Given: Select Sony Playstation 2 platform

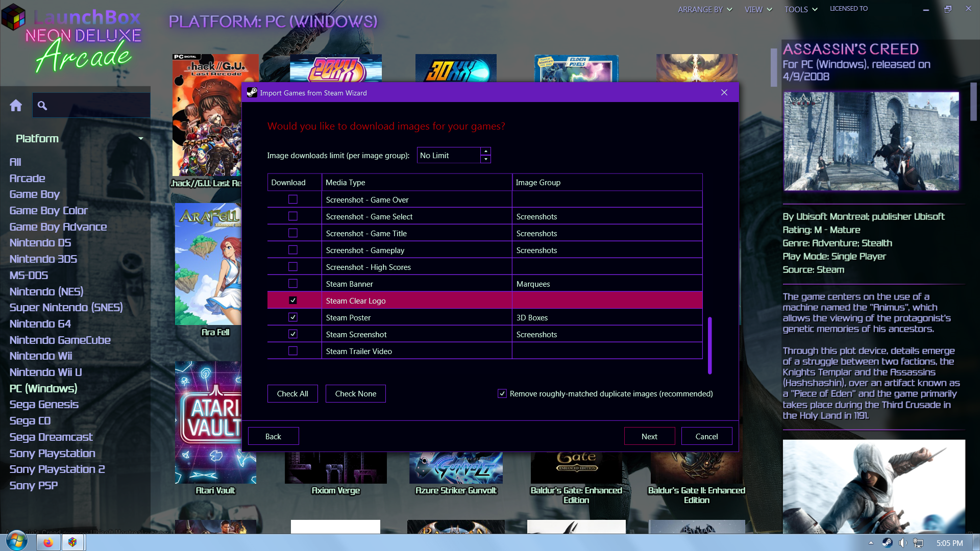Looking at the screenshot, I should coord(57,469).
